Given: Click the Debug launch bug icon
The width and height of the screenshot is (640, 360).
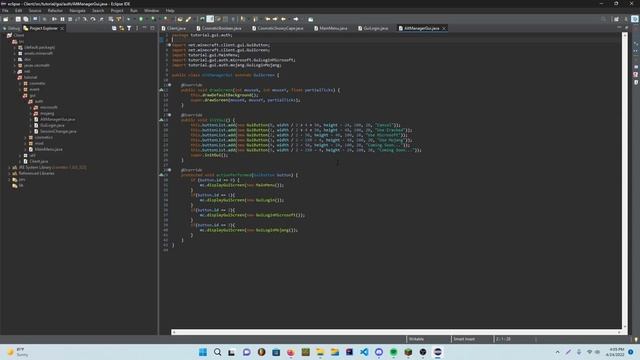Looking at the screenshot, I should tap(129, 19).
